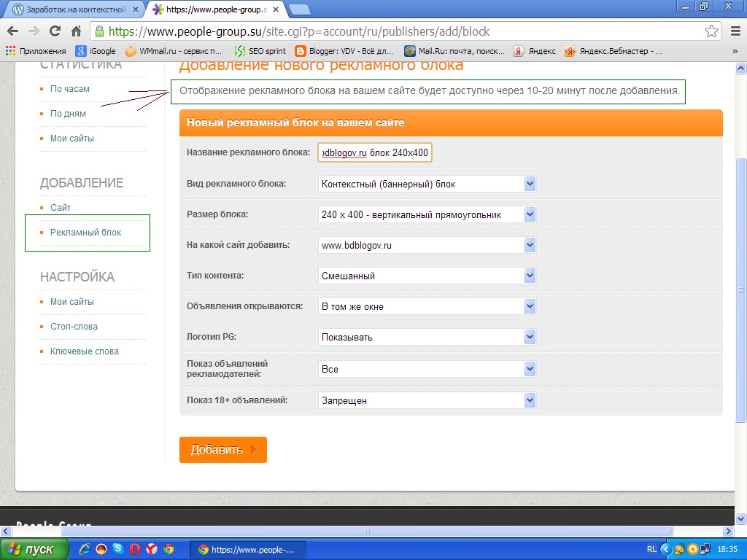Switch to the https://www.people-group.su tab

(x=216, y=9)
